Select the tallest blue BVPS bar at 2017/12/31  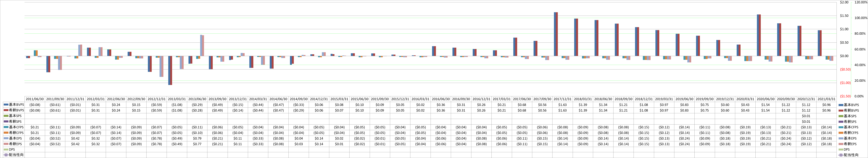[x=555, y=34]
